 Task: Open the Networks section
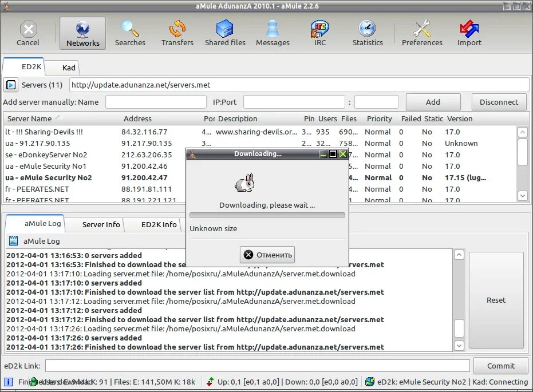pyautogui.click(x=82, y=33)
